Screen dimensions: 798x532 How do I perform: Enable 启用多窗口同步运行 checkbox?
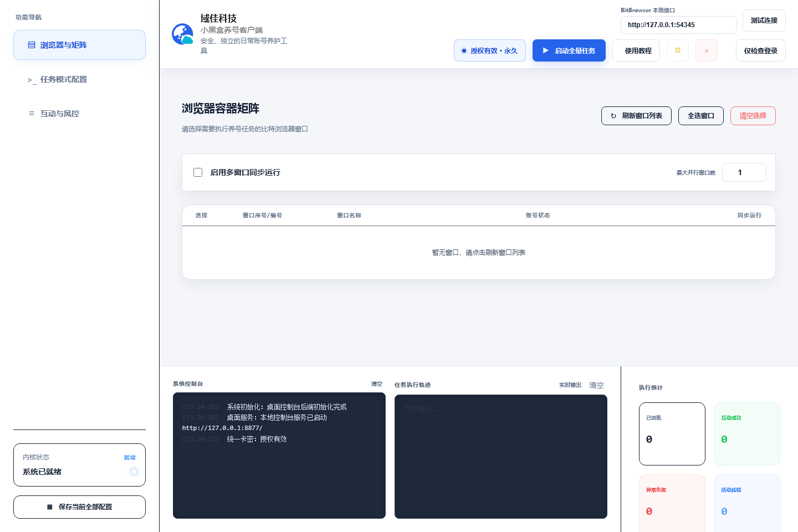click(198, 172)
